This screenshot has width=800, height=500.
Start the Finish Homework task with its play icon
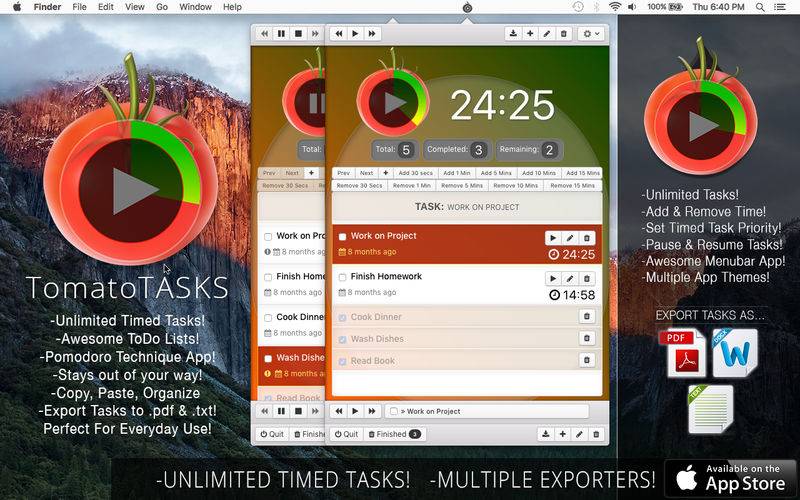pos(553,278)
